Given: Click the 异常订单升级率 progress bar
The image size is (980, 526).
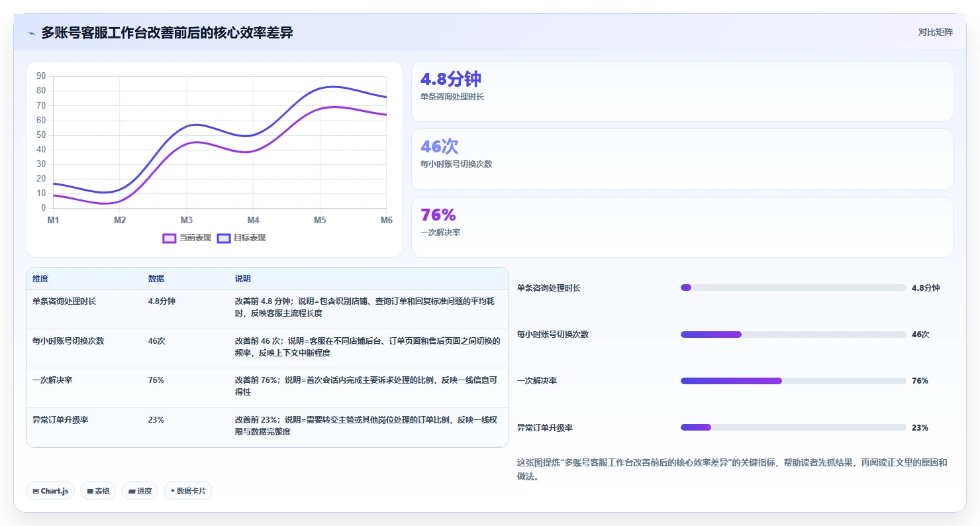Looking at the screenshot, I should click(x=793, y=427).
